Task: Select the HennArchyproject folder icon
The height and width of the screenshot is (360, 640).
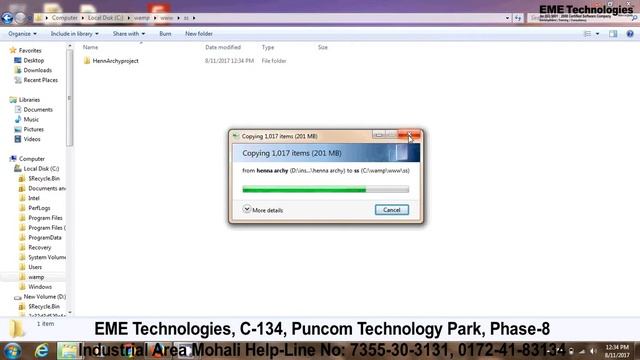Action: 87,61
